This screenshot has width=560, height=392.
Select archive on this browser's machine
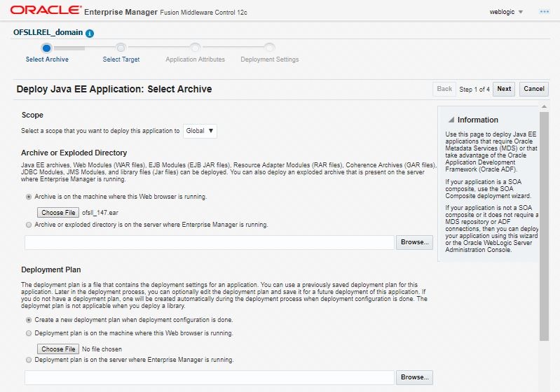(x=29, y=197)
